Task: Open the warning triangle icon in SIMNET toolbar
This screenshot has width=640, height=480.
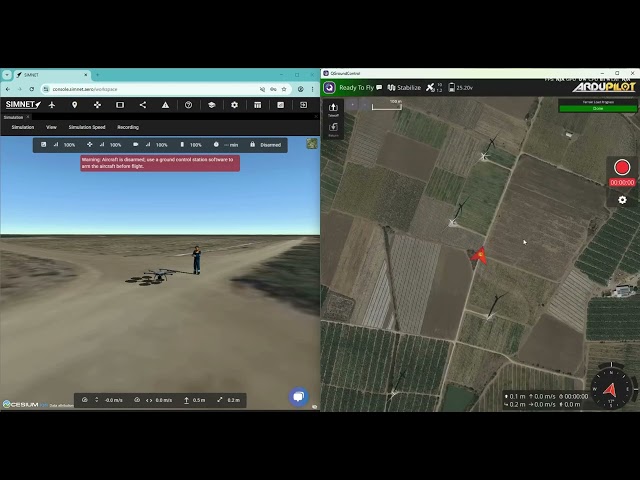Action: click(x=165, y=105)
